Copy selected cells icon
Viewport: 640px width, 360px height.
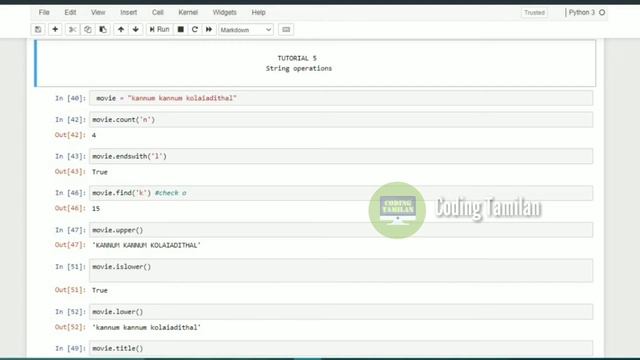coord(88,29)
